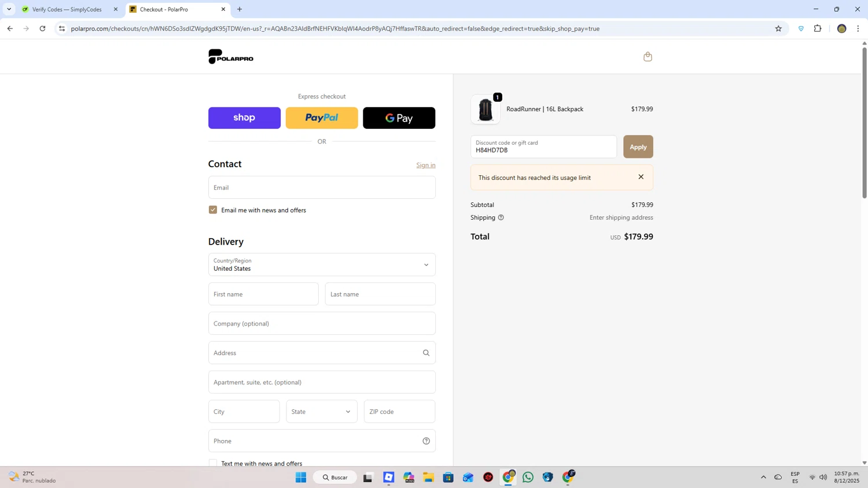Click the PolarPro logo
This screenshot has width=868, height=488.
point(231,57)
